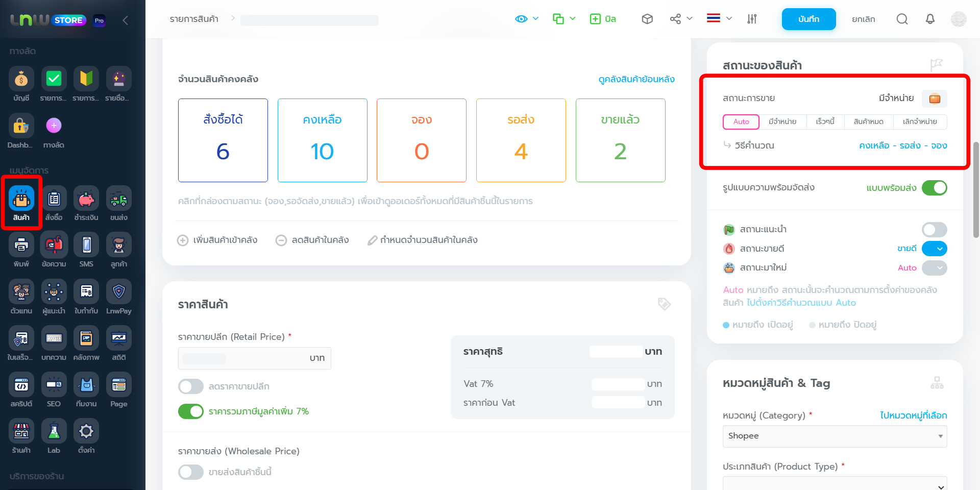Click the search magnifier icon
Image resolution: width=980 pixels, height=490 pixels.
point(902,19)
